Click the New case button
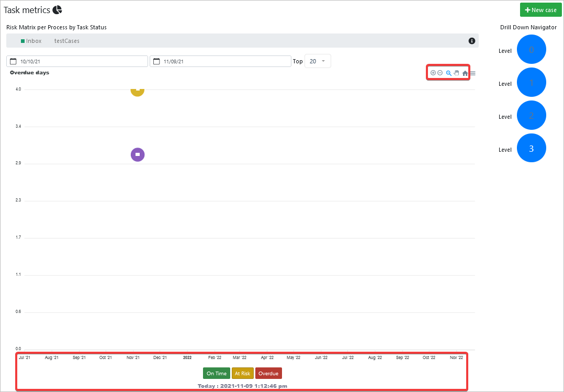 tap(540, 10)
